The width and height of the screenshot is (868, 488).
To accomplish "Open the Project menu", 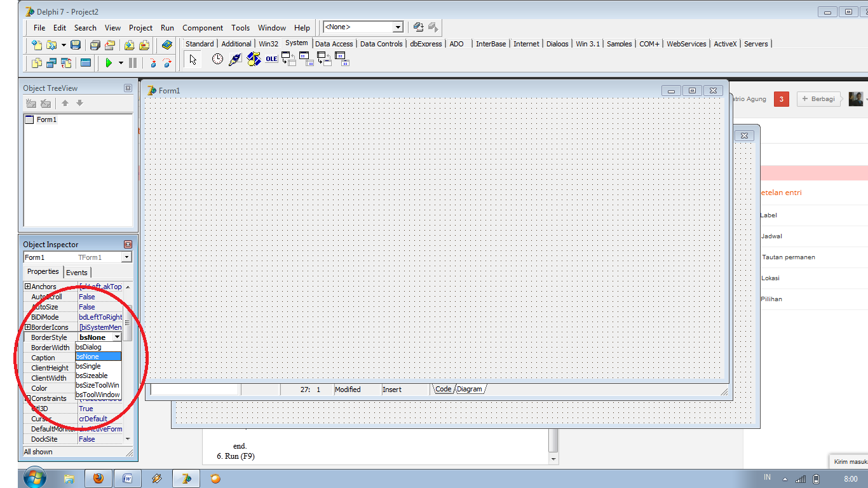I will click(x=140, y=27).
